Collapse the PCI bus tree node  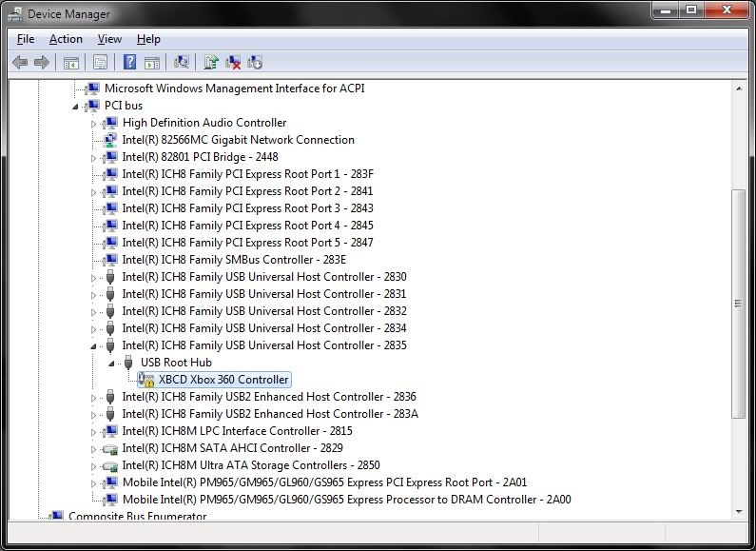(76, 106)
